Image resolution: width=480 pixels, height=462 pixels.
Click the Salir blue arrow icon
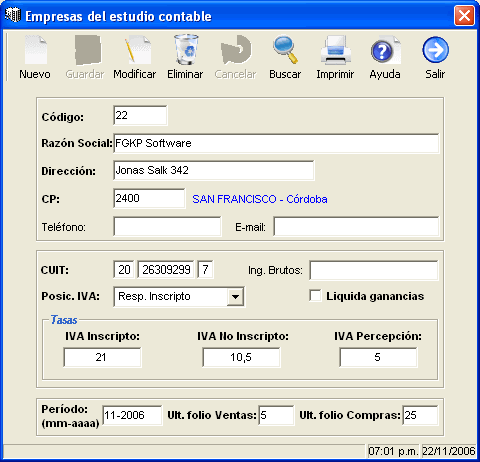coord(436,50)
